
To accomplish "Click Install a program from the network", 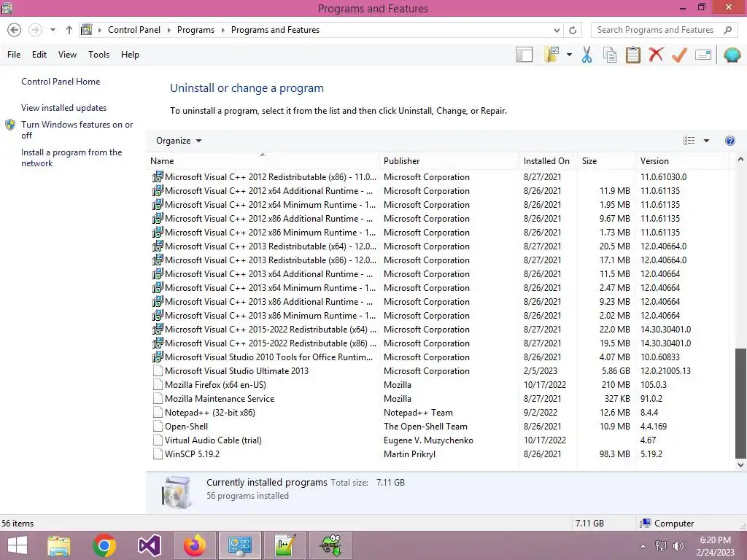I will pyautogui.click(x=71, y=157).
